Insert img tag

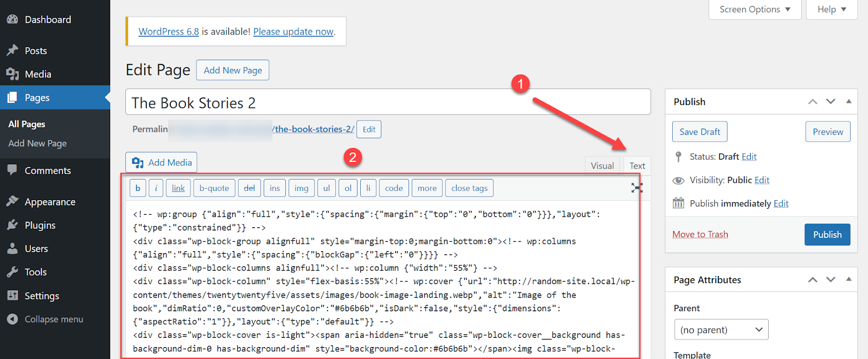(x=302, y=188)
